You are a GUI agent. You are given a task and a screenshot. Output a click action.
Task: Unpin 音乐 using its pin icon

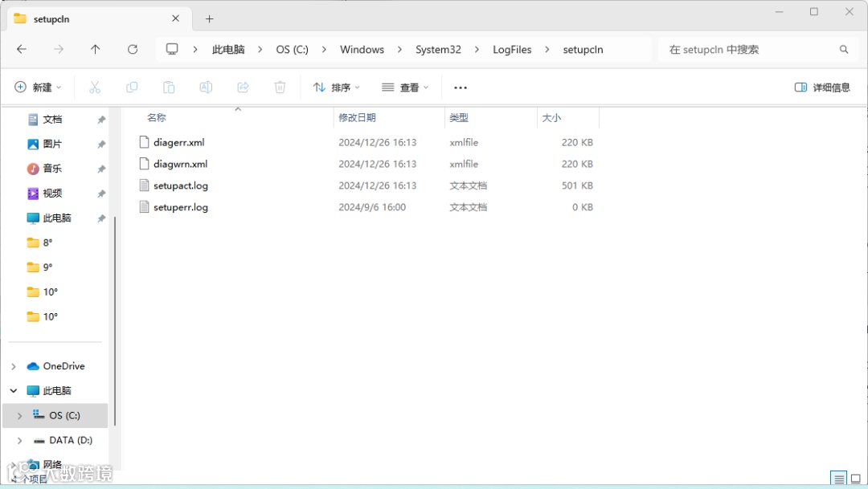[x=101, y=169]
